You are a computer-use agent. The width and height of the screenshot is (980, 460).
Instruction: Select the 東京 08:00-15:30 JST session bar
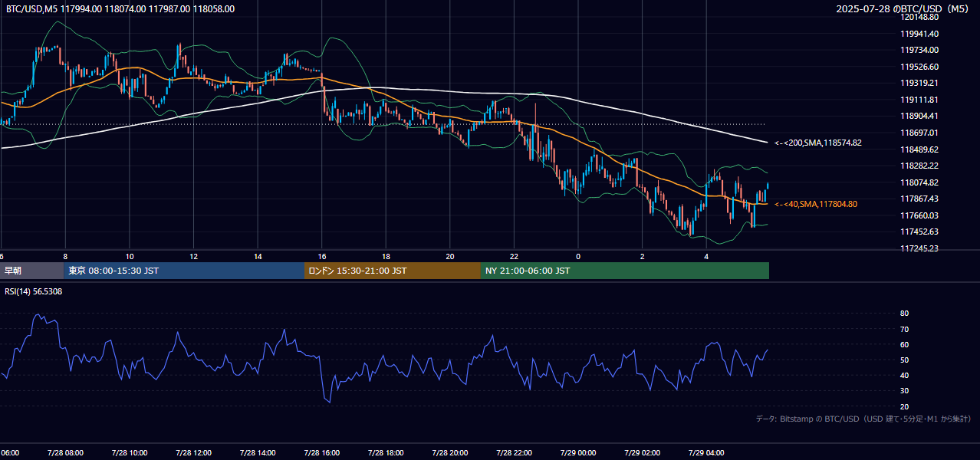[184, 271]
